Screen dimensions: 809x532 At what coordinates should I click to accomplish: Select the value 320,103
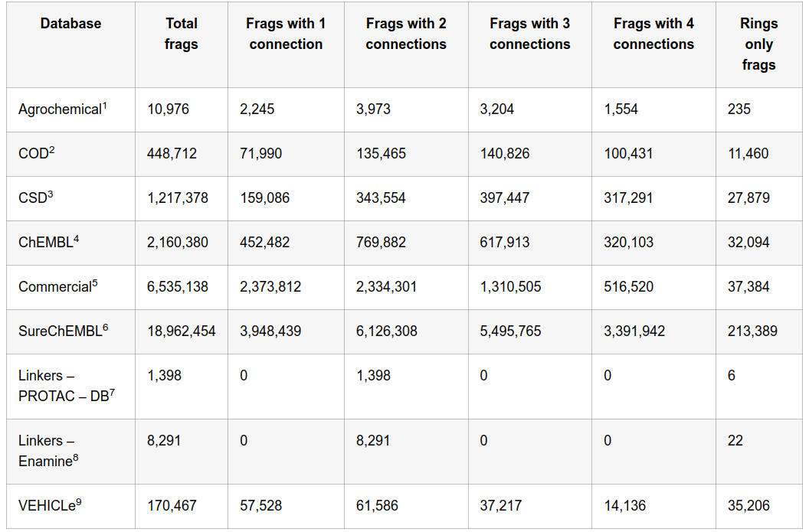coord(628,243)
